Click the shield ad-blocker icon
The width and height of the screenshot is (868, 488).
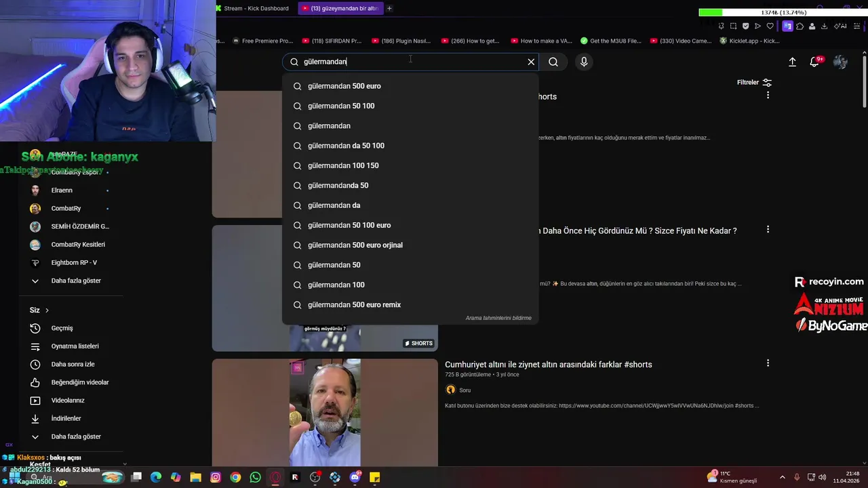pos(745,26)
